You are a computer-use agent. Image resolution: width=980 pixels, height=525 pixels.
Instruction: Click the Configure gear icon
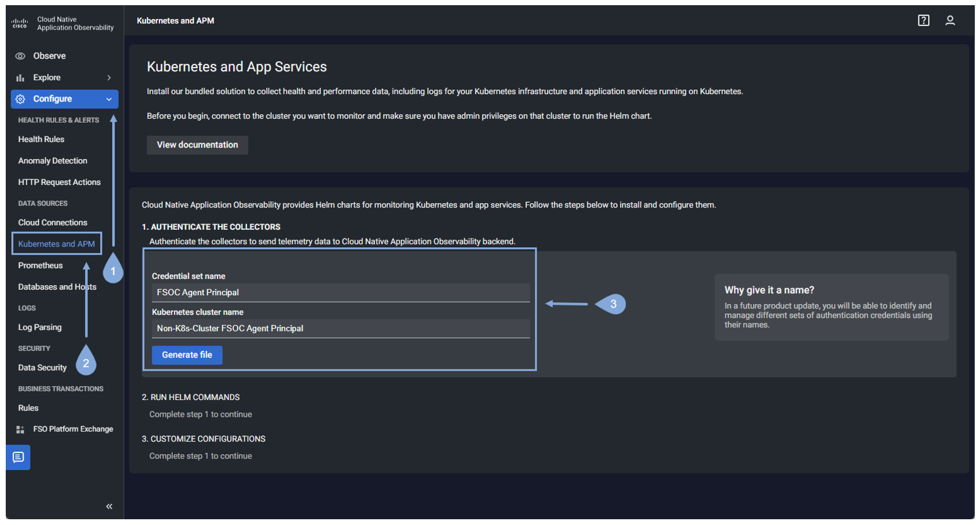20,99
